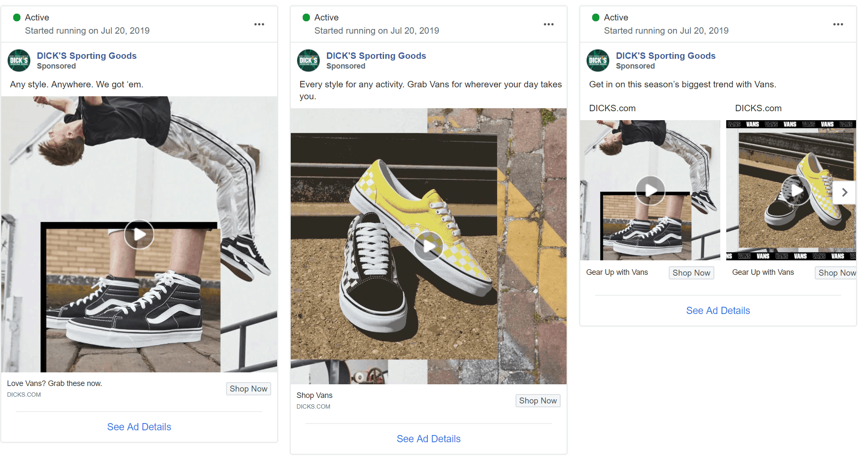868x458 pixels.
Task: Open DICK'S Sporting Goods page from middle ad
Action: (376, 56)
